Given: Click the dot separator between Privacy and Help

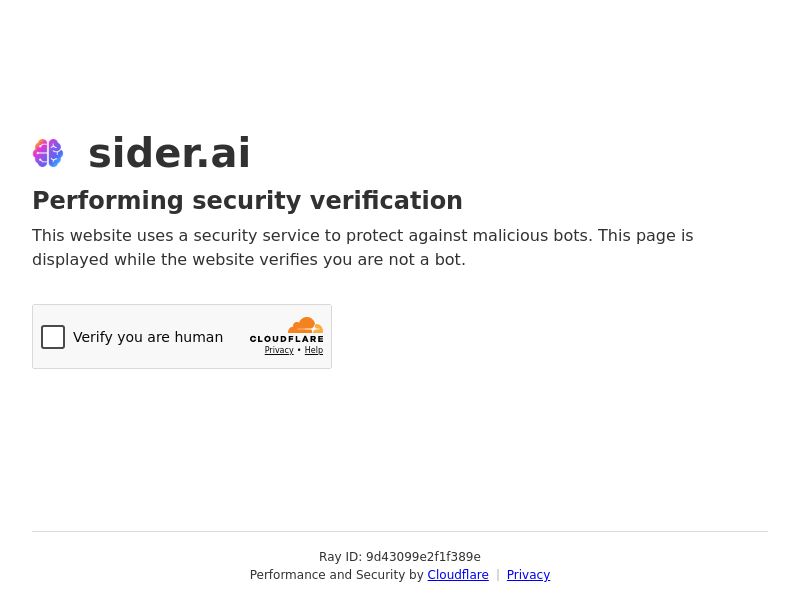Looking at the screenshot, I should pyautogui.click(x=299, y=350).
